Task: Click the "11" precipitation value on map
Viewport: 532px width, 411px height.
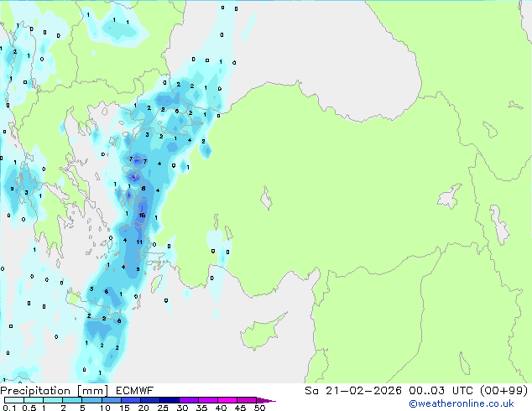Action: [139, 242]
